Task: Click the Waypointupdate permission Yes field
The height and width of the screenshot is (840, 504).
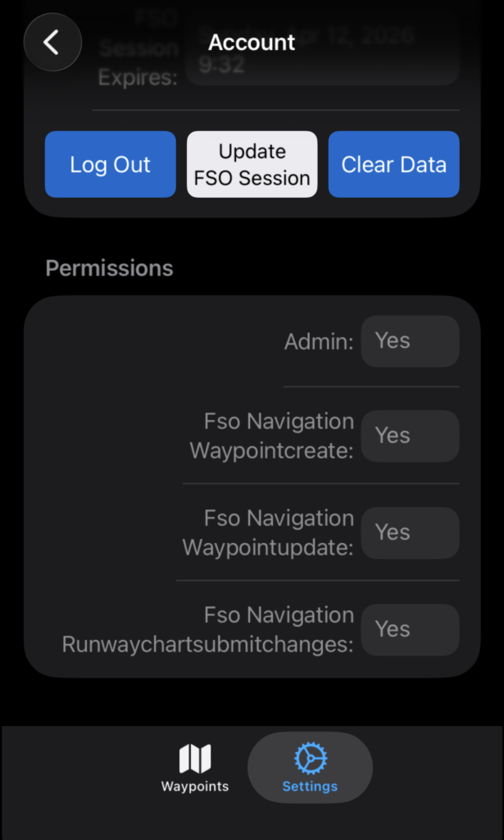Action: click(410, 533)
